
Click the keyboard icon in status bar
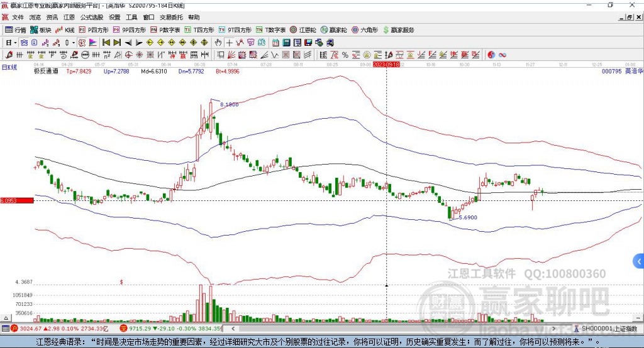[x=5, y=329]
